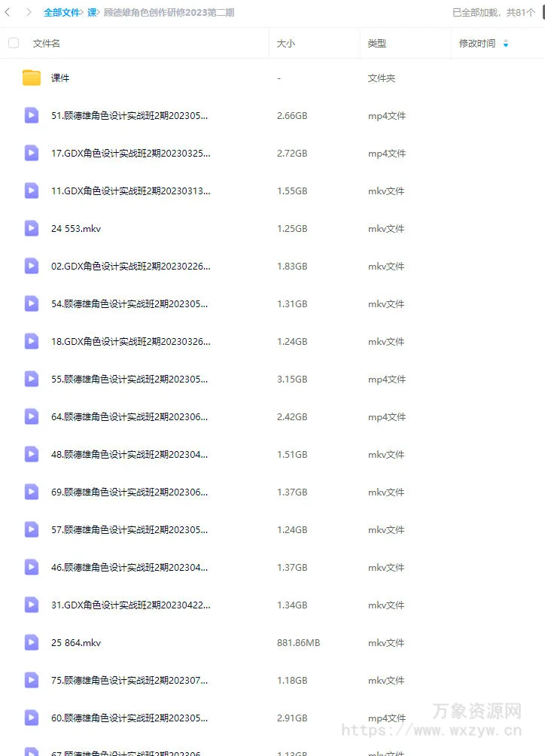This screenshot has width=545, height=756.
Task: Open file 31.GDX角色设计实战班2期20230422
Action: point(130,605)
